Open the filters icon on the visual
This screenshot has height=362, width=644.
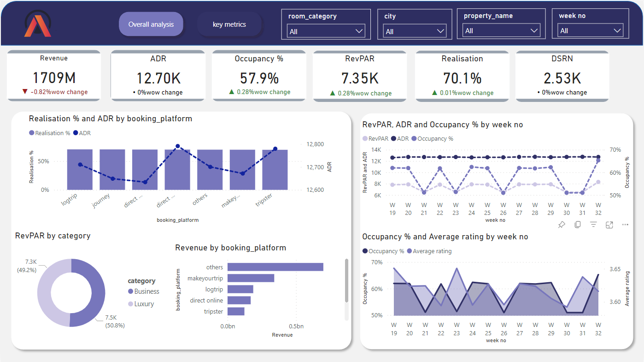tap(593, 225)
